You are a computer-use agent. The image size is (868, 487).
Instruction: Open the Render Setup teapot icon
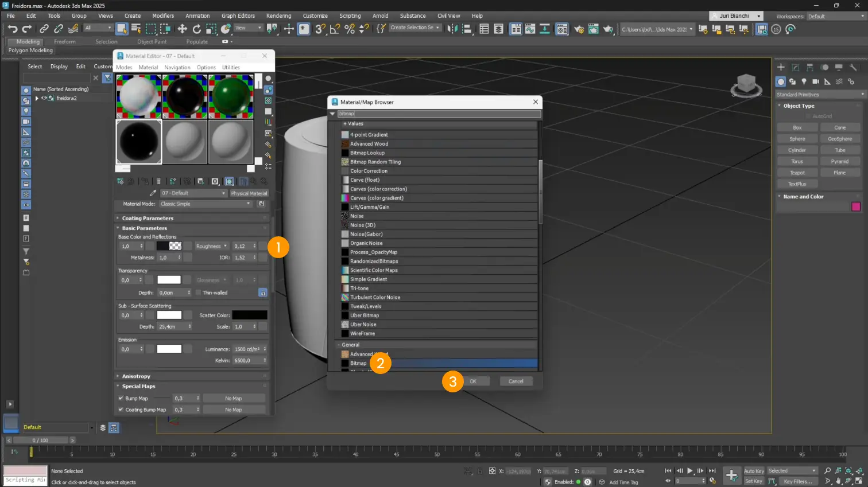579,29
